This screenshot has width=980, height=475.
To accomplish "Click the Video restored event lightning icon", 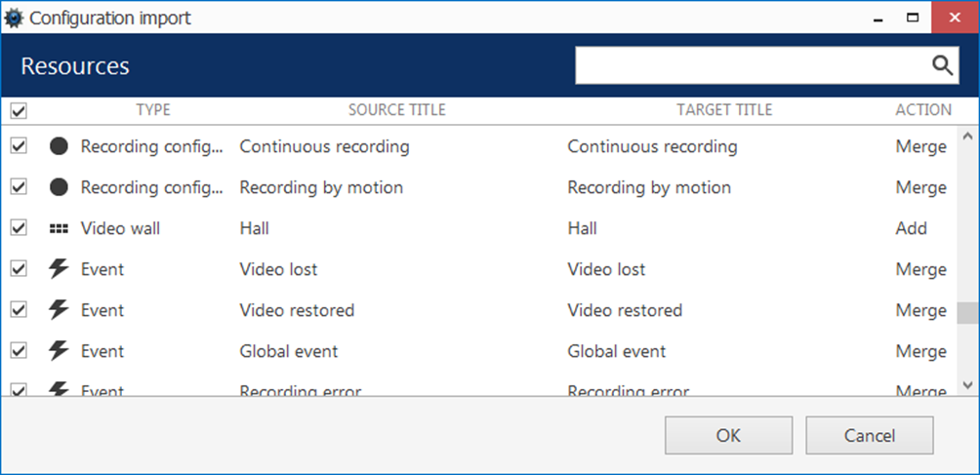I will [x=60, y=310].
